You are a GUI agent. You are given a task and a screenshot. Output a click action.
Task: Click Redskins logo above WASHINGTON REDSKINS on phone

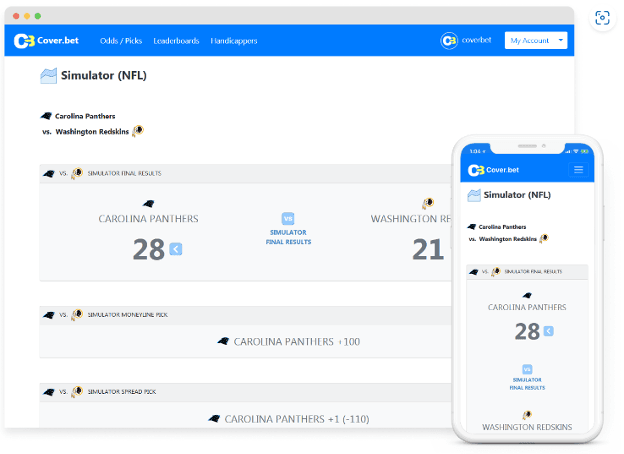(527, 415)
